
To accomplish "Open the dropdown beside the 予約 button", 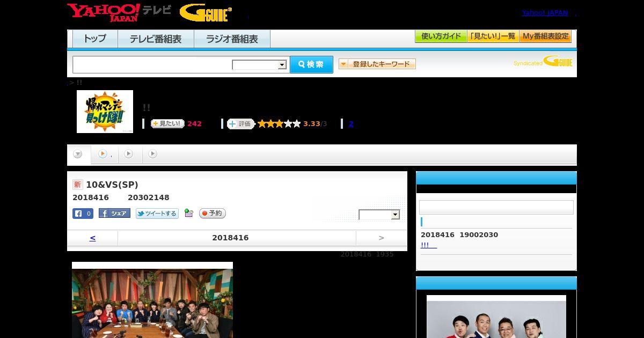I will tap(379, 215).
